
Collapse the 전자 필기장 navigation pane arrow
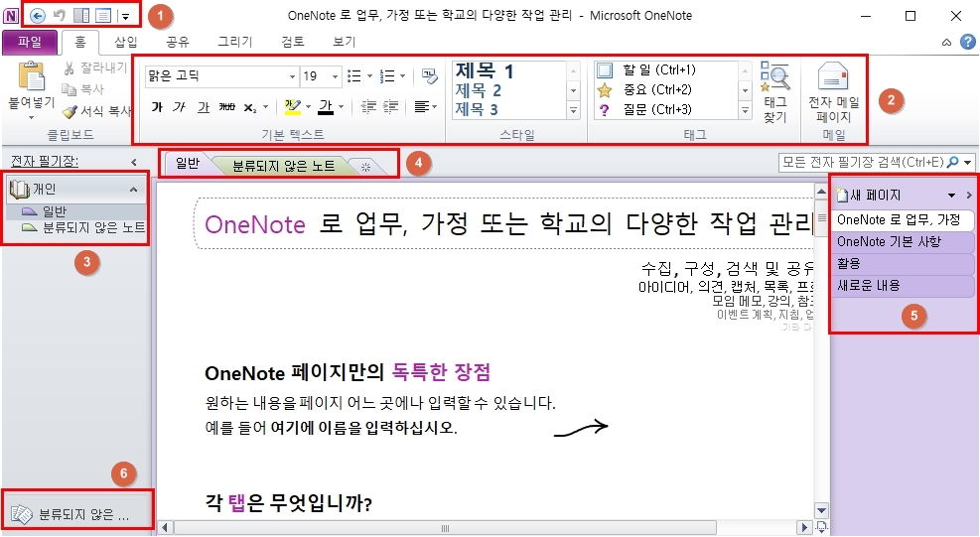(134, 163)
